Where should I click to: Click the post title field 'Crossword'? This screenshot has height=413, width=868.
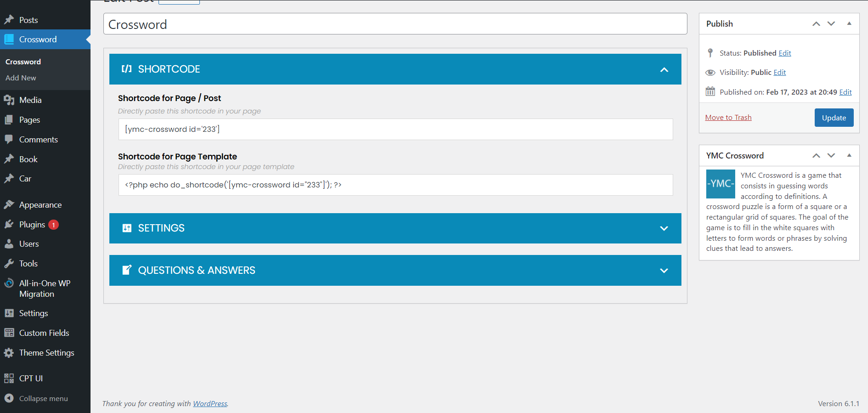pyautogui.click(x=395, y=24)
